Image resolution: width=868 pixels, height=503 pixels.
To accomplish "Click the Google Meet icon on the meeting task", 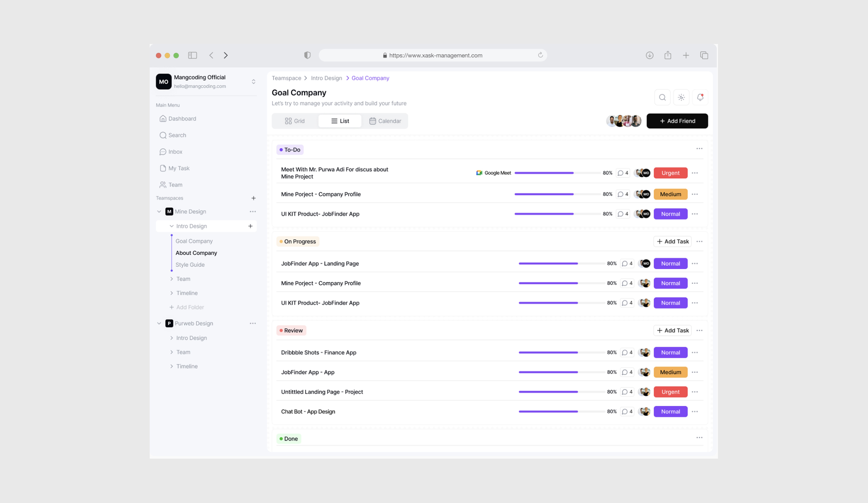I will click(479, 173).
